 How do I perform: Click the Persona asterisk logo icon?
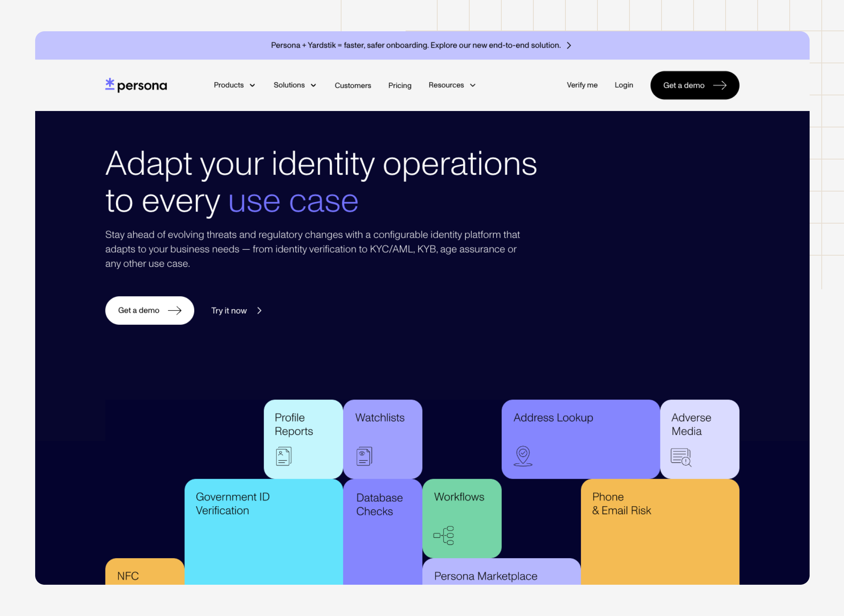click(x=110, y=84)
